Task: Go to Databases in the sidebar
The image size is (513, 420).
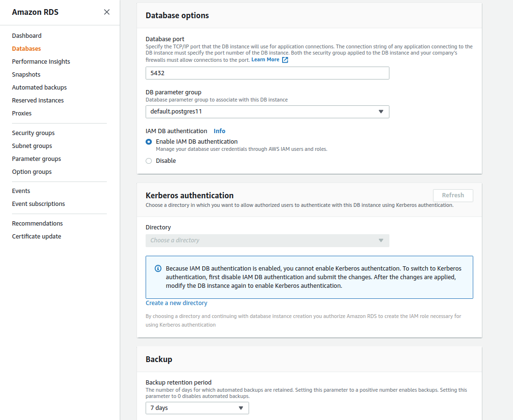Action: pyautogui.click(x=26, y=49)
